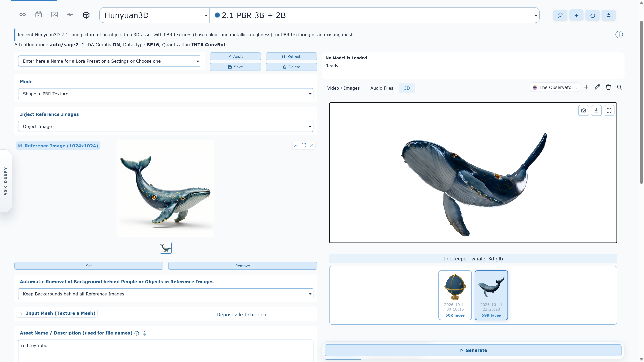The image size is (644, 362).
Task: Open the background removal dropdown
Action: click(x=166, y=294)
